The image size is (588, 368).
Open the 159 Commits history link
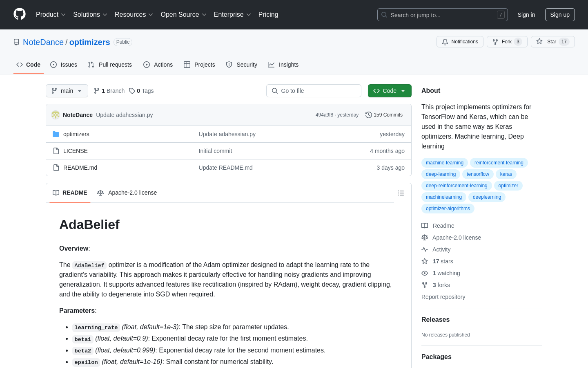(x=384, y=115)
